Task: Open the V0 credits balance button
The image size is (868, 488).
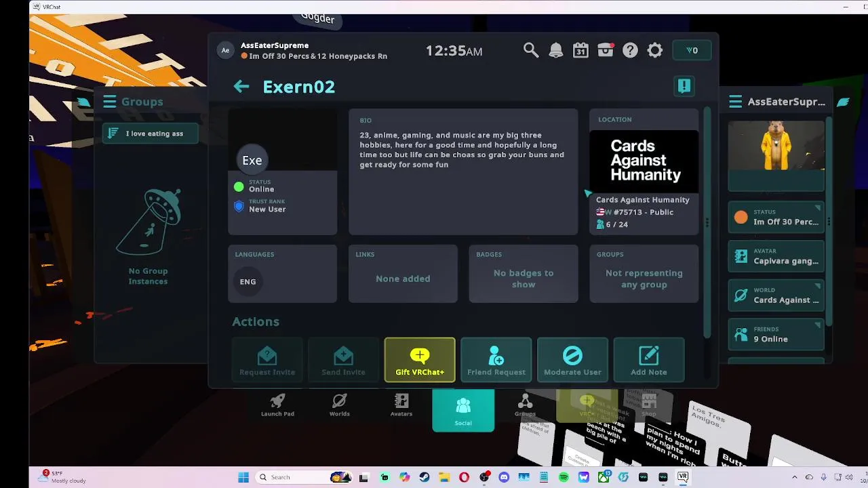Action: click(692, 50)
